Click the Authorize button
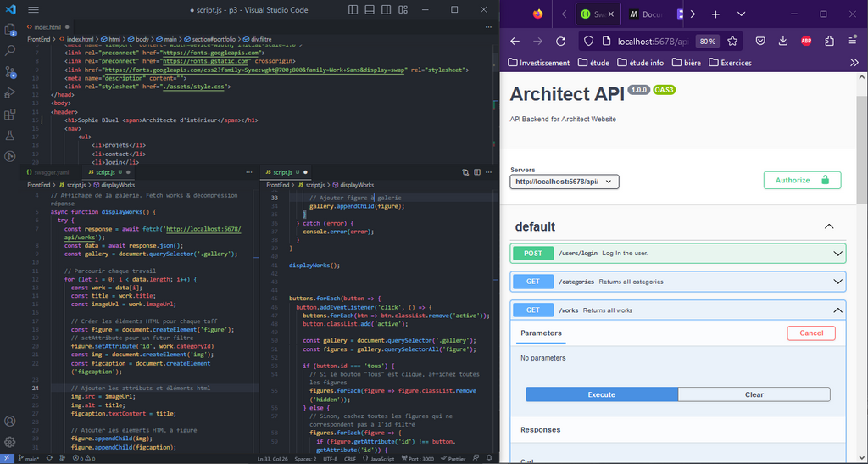 pyautogui.click(x=801, y=180)
